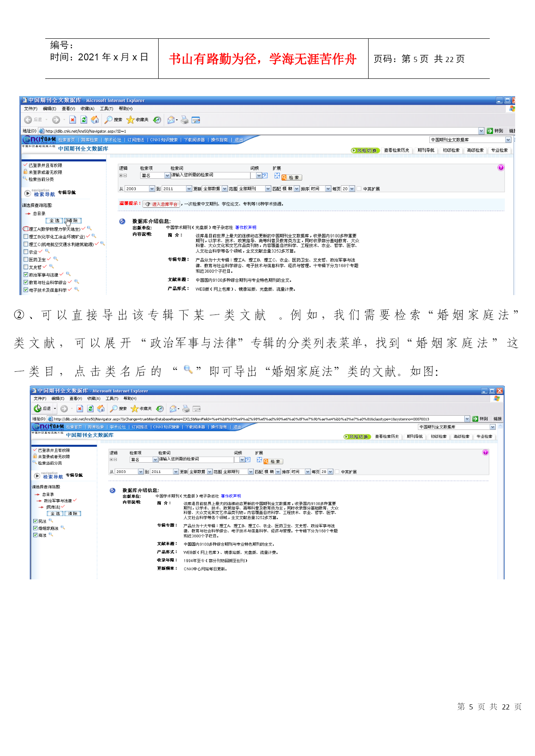The image size is (535, 756).
Task: Open the 收藏(A) menu in the lower window
Action: click(94, 398)
